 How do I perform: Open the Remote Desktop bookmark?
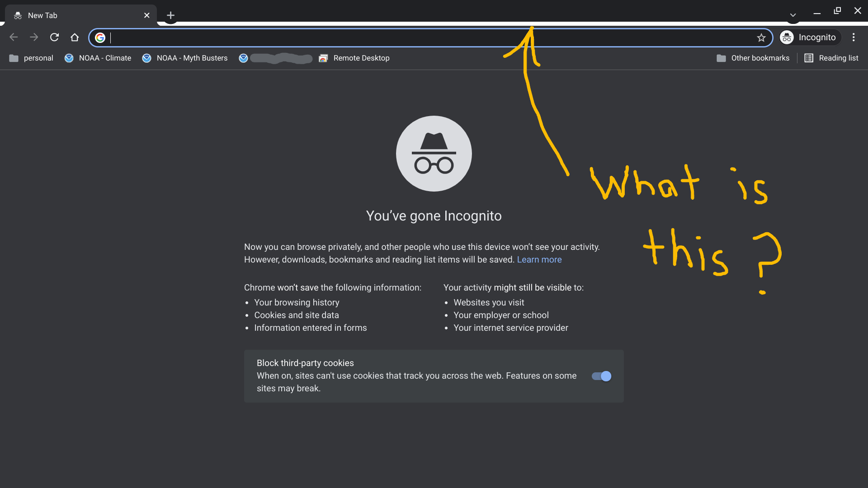click(354, 58)
